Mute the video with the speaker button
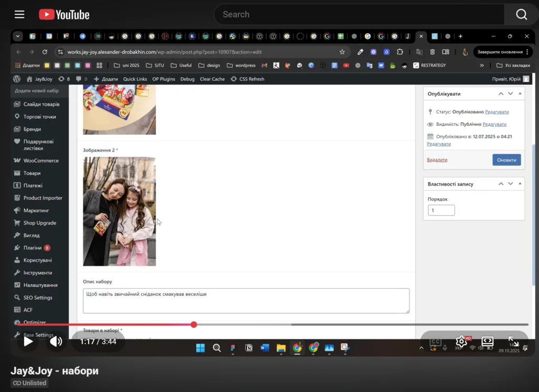This screenshot has width=539, height=392. coord(56,341)
